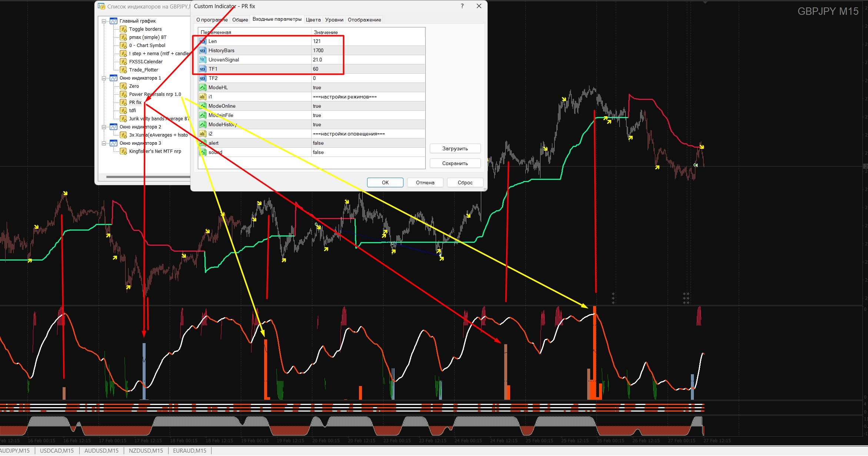The height and width of the screenshot is (456, 868).
Task: Select the Trade_Plotter indicator icon
Action: 123,70
